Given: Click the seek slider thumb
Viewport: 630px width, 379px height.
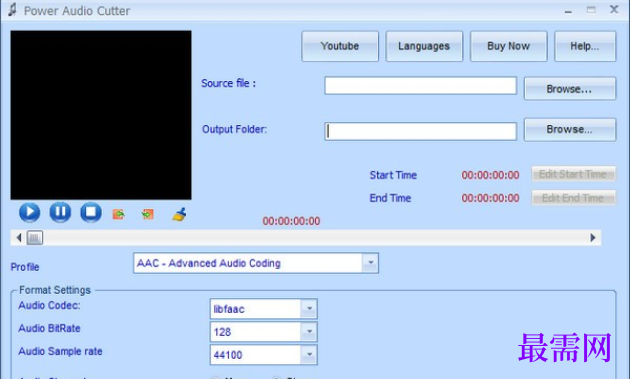Looking at the screenshot, I should click(35, 238).
